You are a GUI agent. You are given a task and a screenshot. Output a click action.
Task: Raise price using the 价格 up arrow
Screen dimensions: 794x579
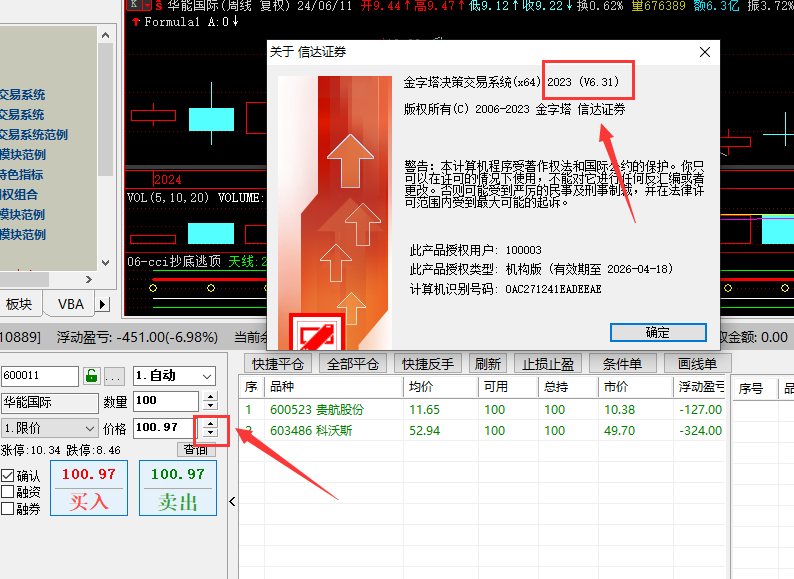click(x=210, y=423)
